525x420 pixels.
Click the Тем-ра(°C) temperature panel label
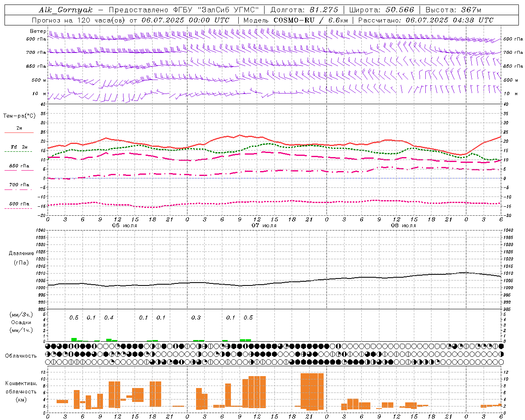[x=19, y=116]
